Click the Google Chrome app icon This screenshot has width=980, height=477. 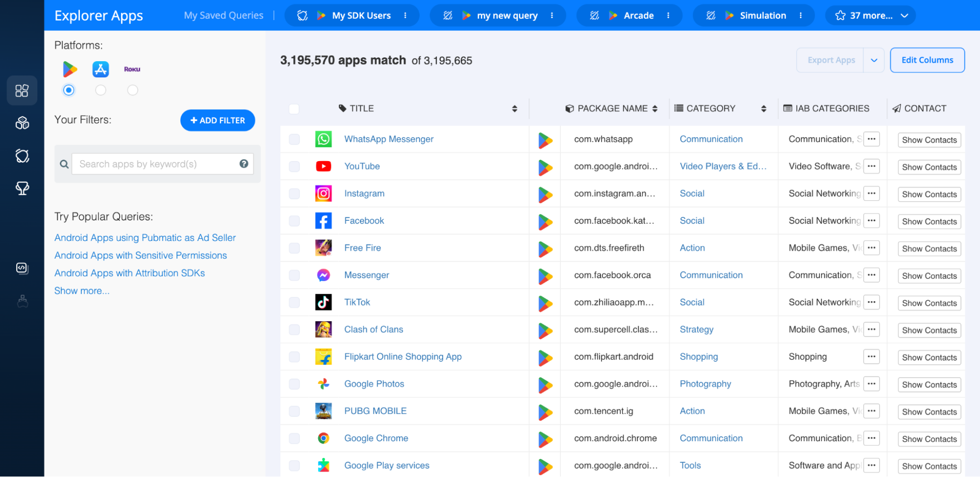[324, 438]
